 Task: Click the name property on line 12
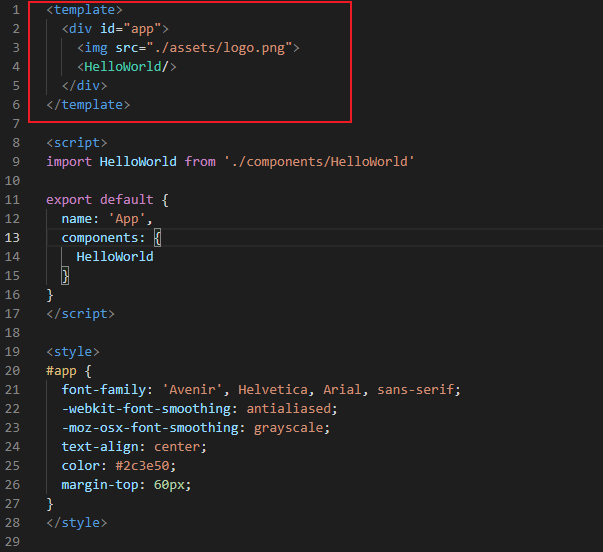[77, 219]
